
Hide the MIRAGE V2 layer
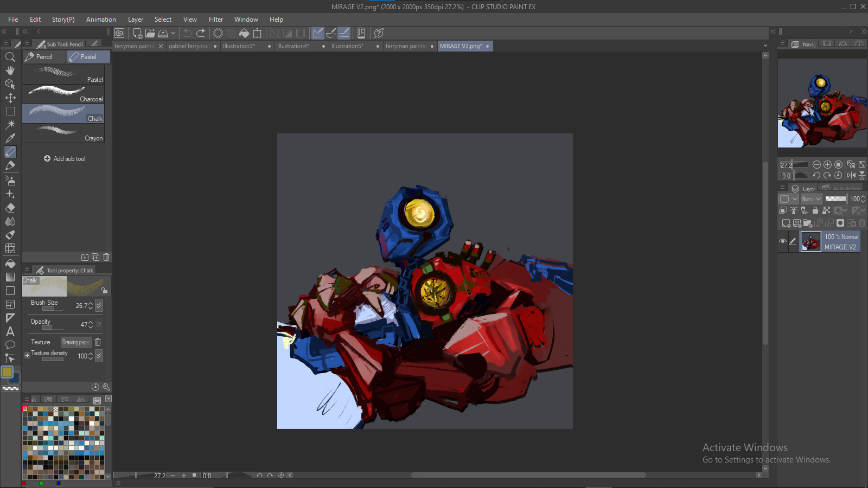click(782, 241)
